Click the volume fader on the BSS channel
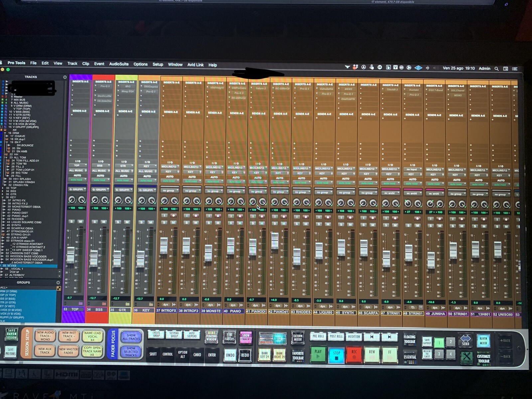532x399 pixels. (95, 258)
